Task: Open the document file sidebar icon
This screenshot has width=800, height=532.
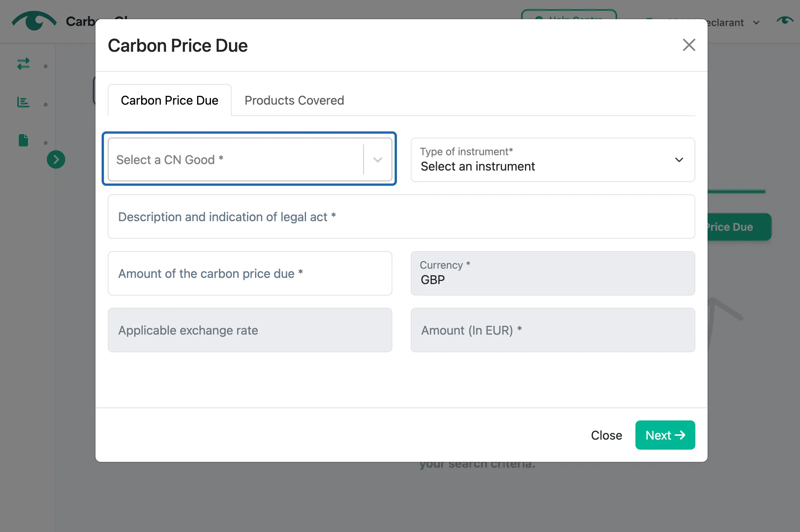Action: (x=23, y=140)
